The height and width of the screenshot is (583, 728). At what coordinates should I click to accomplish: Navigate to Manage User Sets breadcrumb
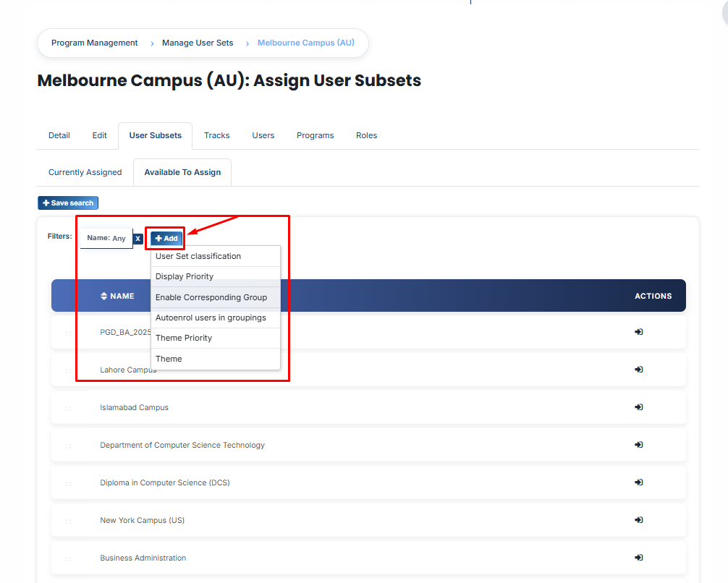(198, 43)
